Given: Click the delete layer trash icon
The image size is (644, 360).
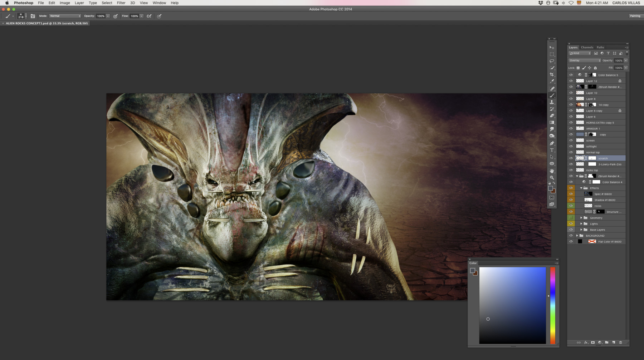Looking at the screenshot, I should click(x=620, y=342).
